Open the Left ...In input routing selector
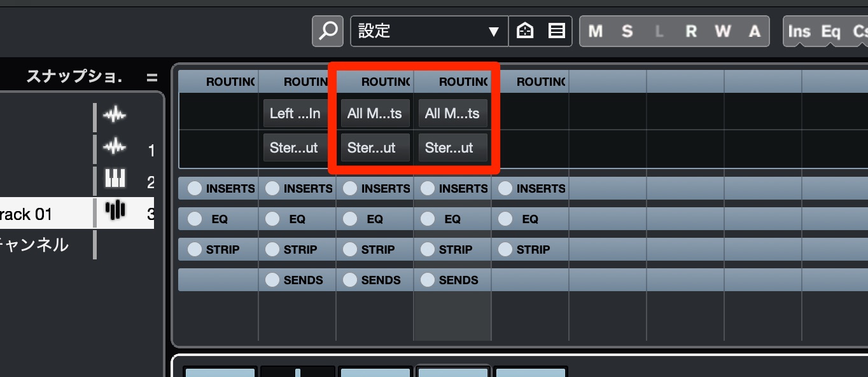The height and width of the screenshot is (377, 868). click(297, 114)
